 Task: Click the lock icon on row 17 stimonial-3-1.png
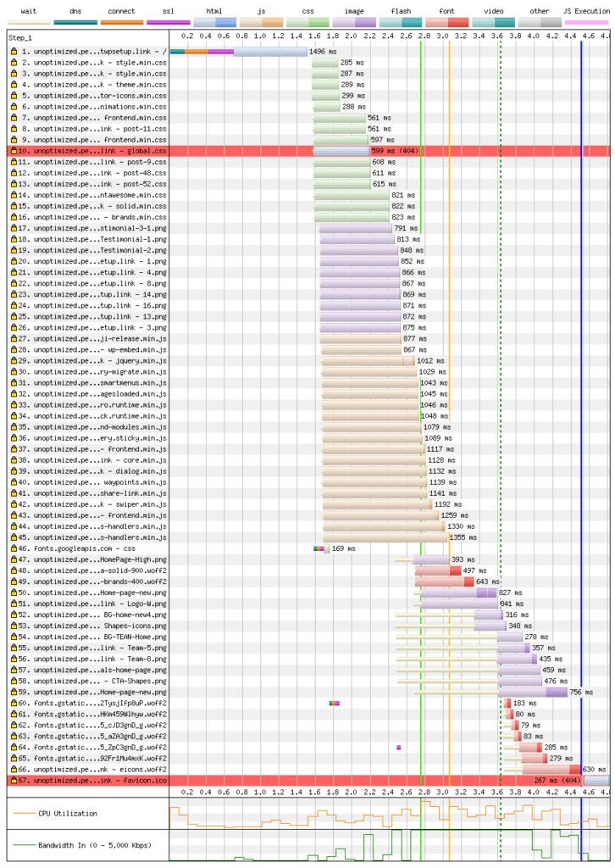pyautogui.click(x=14, y=228)
